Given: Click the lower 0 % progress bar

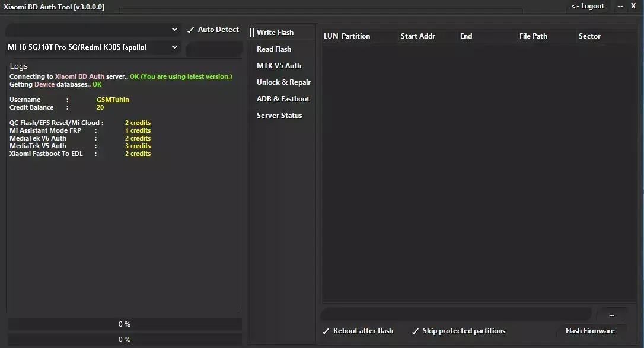Looking at the screenshot, I should click(x=125, y=339).
